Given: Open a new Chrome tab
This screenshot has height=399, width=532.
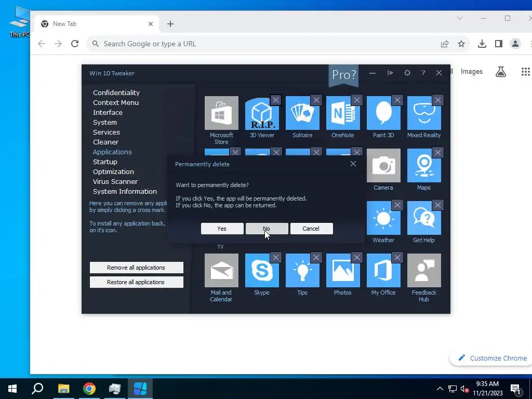Looking at the screenshot, I should click(x=170, y=24).
